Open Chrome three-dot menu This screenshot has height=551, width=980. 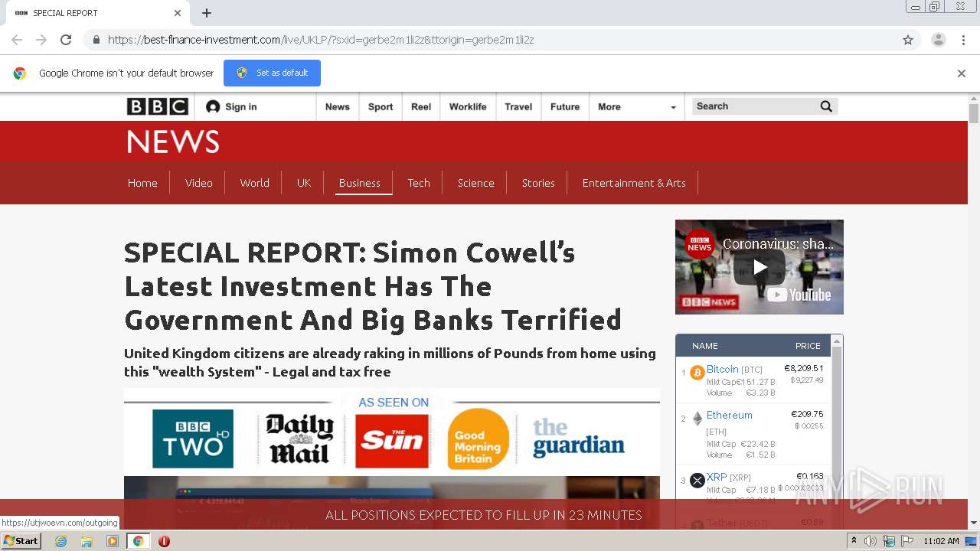tap(963, 40)
